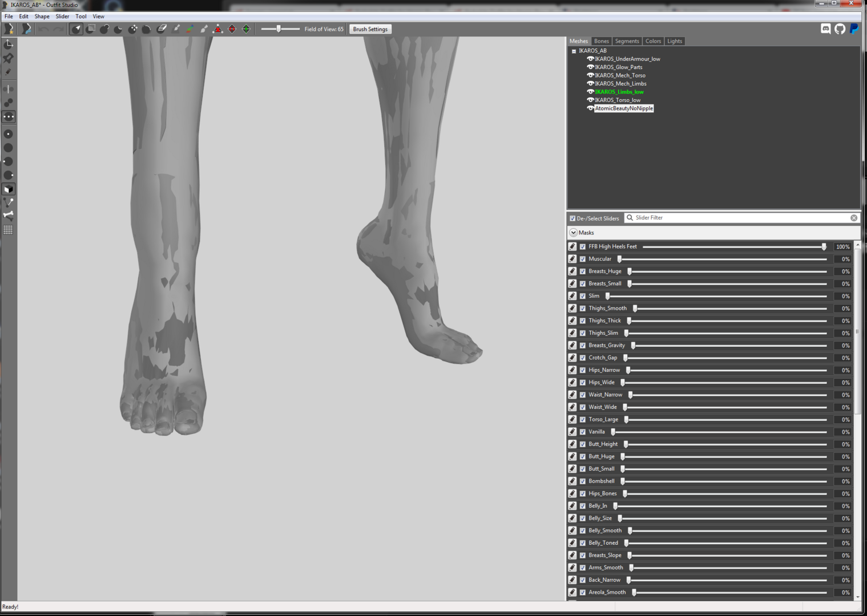Toggle Connected-only edit mode

(9, 103)
